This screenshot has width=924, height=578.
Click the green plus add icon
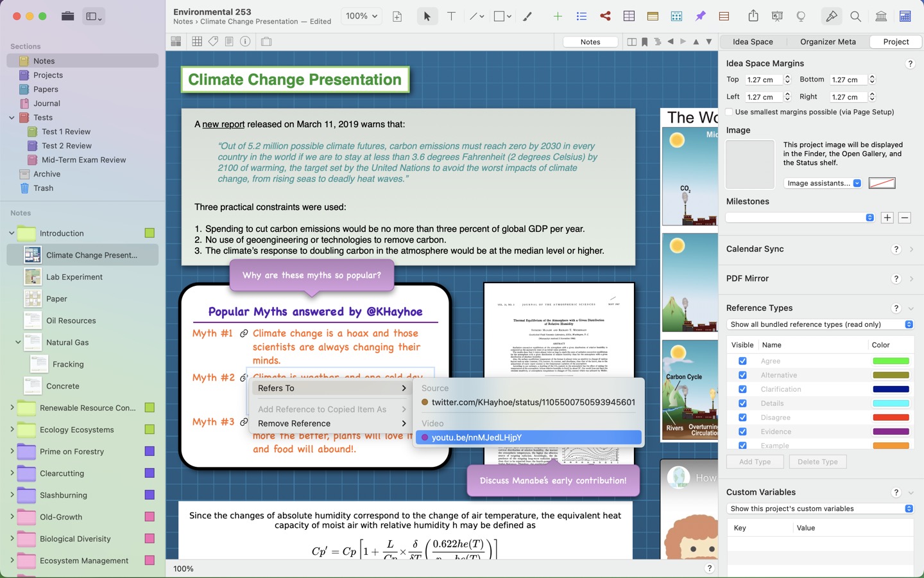pyautogui.click(x=557, y=17)
